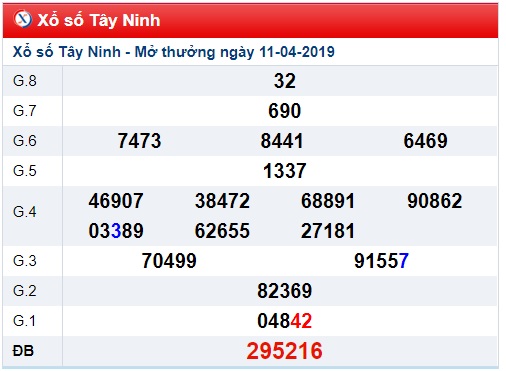Select the G.3 number 91557
This screenshot has height=371, width=506.
(381, 261)
